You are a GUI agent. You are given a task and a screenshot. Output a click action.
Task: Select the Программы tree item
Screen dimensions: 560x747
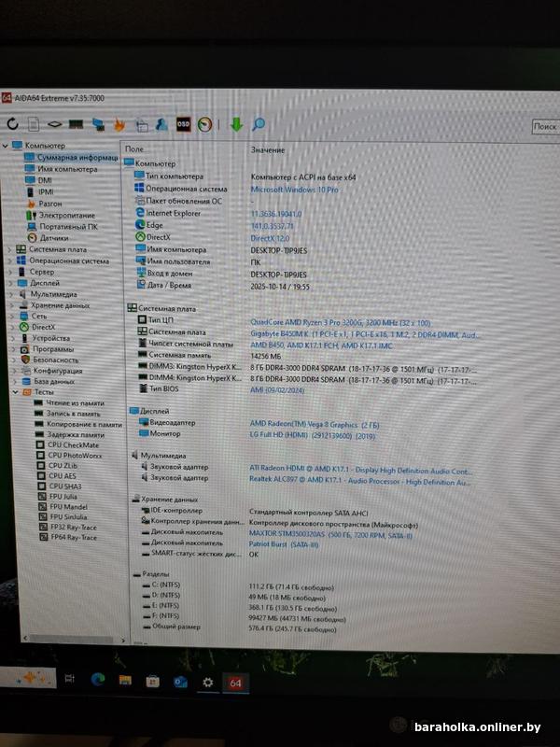point(53,348)
